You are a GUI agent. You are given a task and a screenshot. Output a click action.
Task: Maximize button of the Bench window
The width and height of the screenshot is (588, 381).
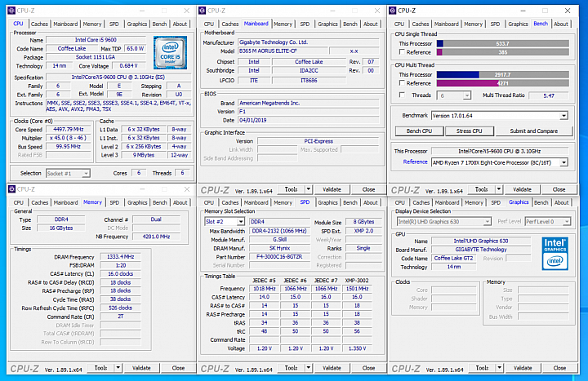click(x=545, y=11)
